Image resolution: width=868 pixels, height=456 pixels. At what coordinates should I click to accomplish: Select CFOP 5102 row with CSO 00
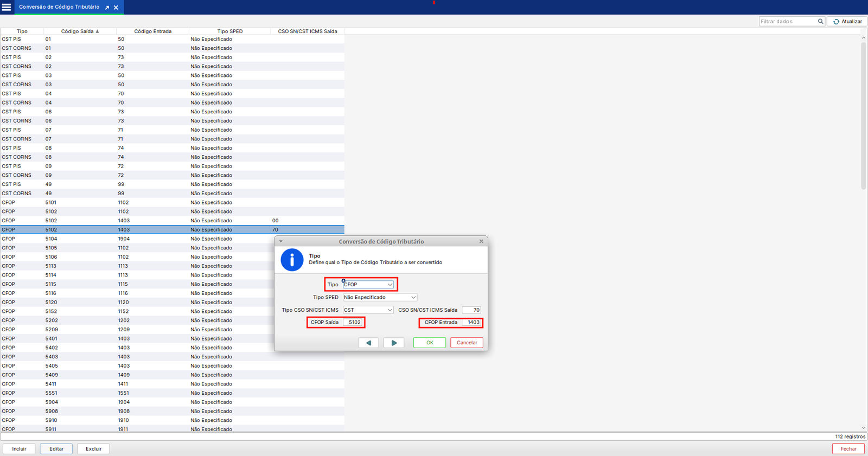click(x=172, y=221)
